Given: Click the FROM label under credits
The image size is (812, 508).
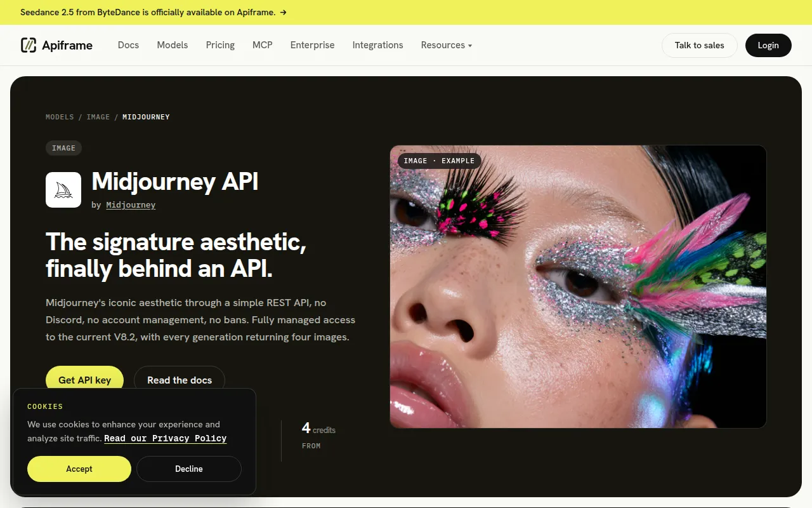Looking at the screenshot, I should click(311, 446).
